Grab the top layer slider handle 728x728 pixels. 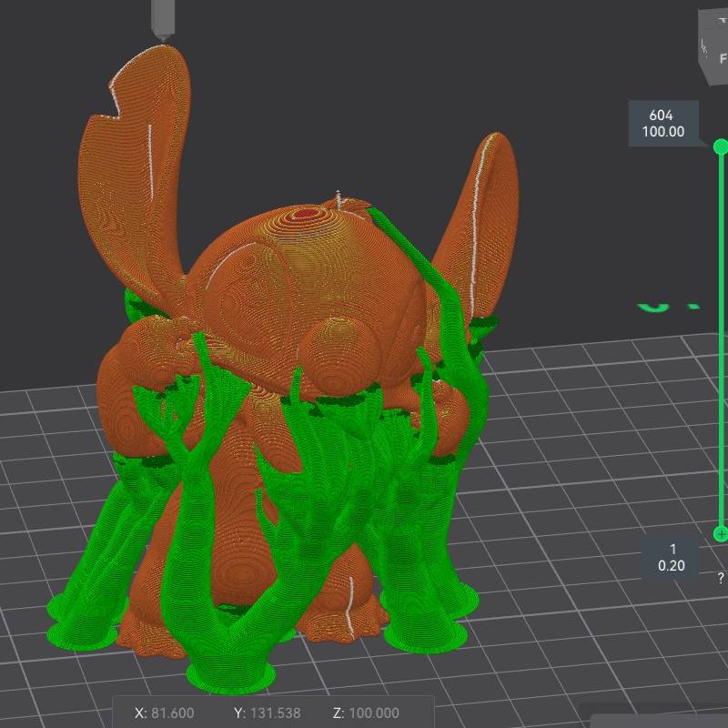pyautogui.click(x=721, y=147)
